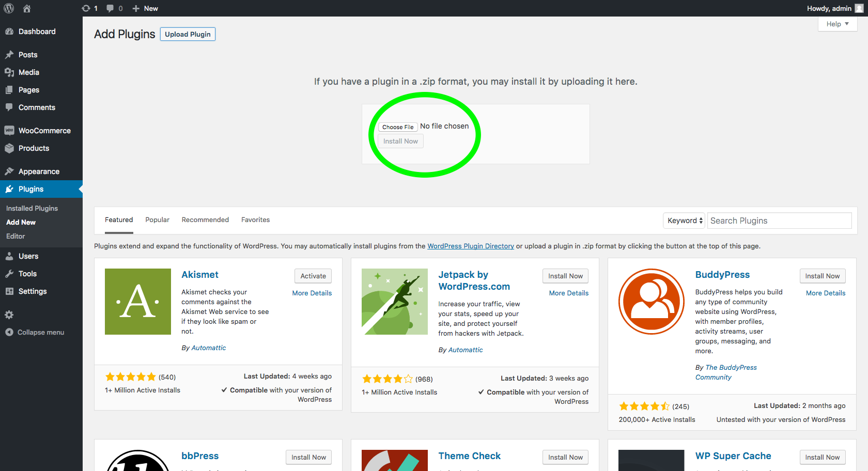Open Akismet plugin title

[x=200, y=275]
